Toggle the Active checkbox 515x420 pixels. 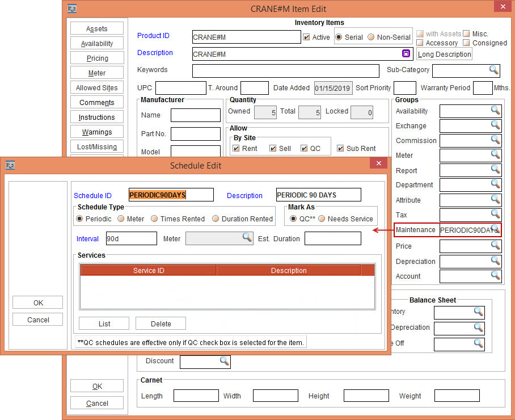pyautogui.click(x=307, y=37)
